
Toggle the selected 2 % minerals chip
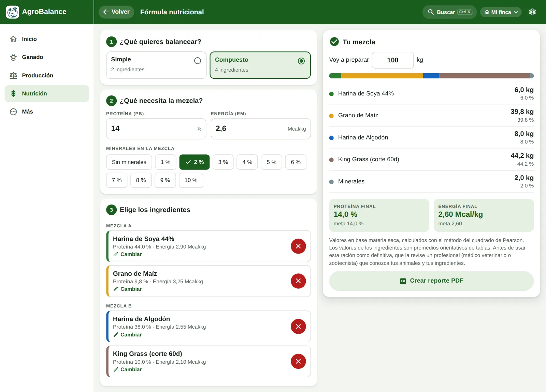(195, 162)
